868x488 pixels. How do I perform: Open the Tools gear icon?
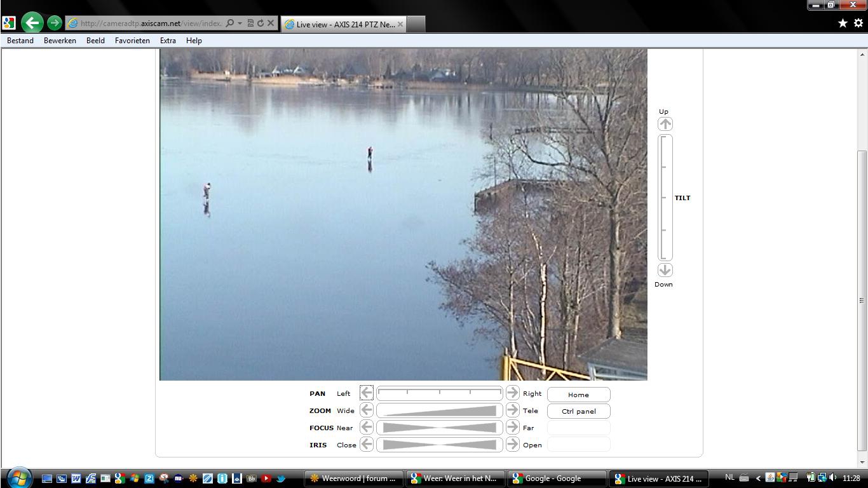858,23
